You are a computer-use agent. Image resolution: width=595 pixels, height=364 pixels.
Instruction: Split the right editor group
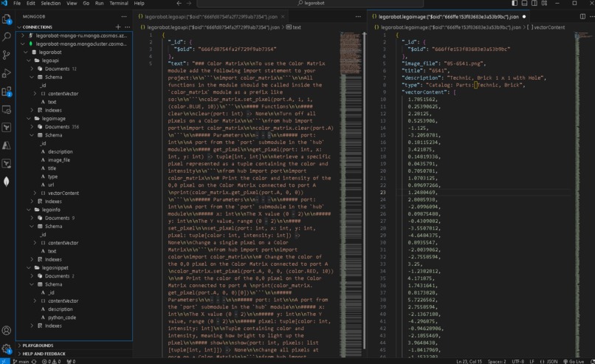coord(582,16)
